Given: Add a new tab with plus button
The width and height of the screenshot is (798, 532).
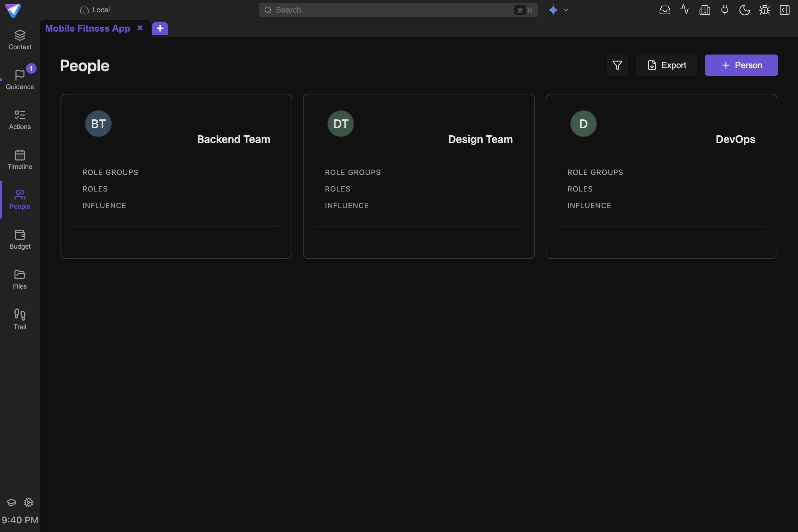Looking at the screenshot, I should tap(160, 28).
